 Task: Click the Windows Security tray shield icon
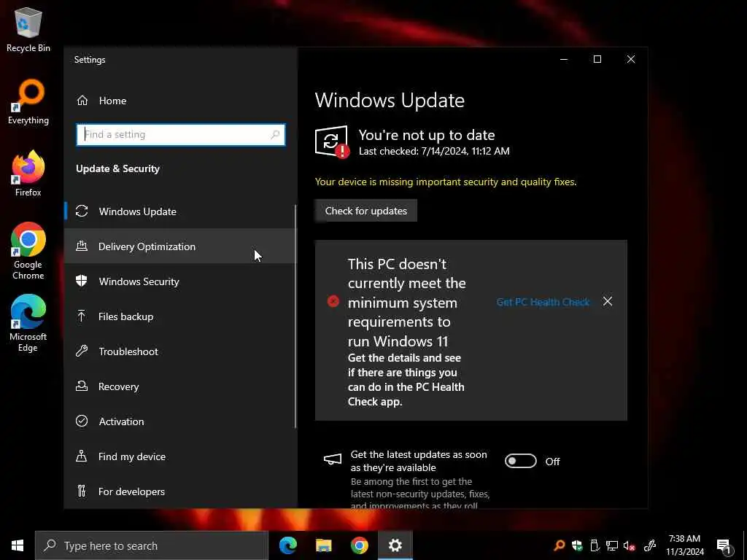point(577,545)
